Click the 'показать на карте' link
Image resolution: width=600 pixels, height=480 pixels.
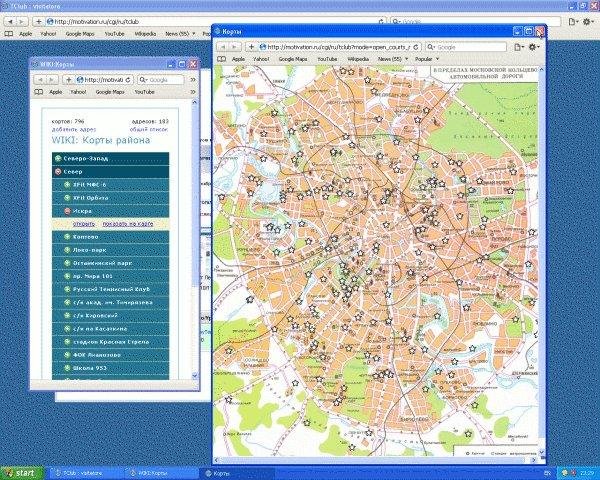(x=127, y=224)
